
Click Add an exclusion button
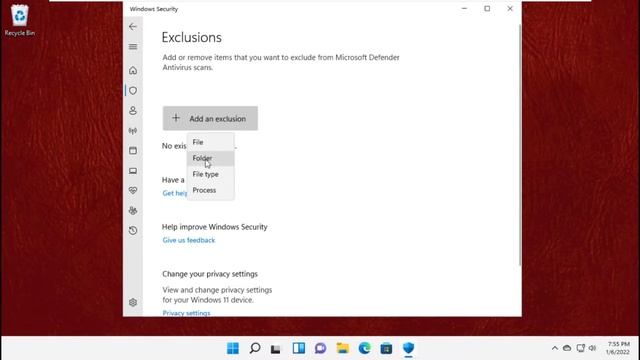pos(210,118)
